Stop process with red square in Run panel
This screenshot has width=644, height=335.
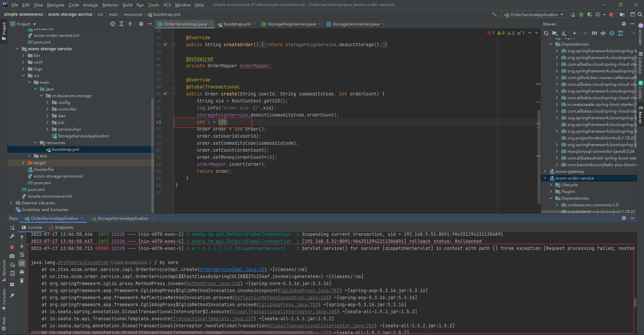[x=12, y=247]
